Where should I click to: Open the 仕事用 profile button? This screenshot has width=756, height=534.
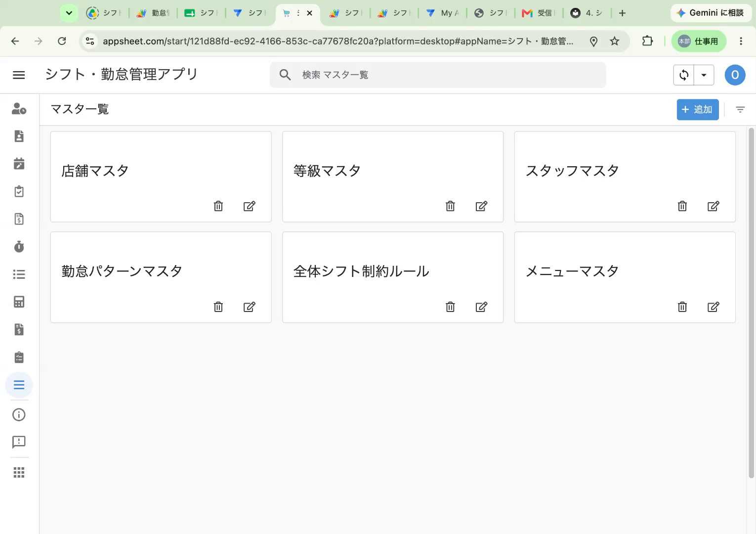click(x=699, y=42)
